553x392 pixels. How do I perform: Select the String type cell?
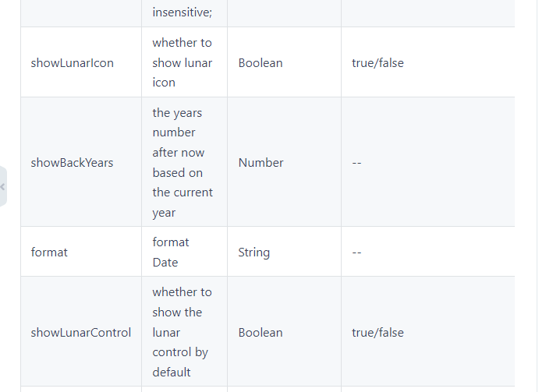pos(253,252)
